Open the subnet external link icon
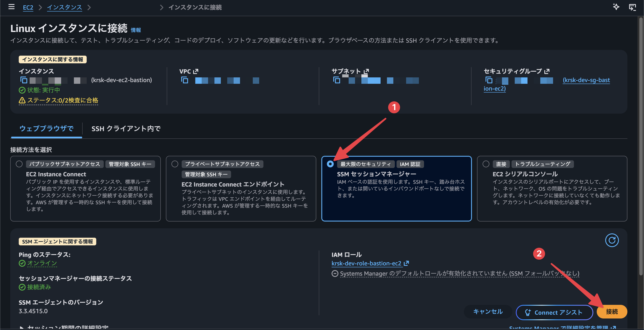Viewport: 644px width, 330px height. 366,71
